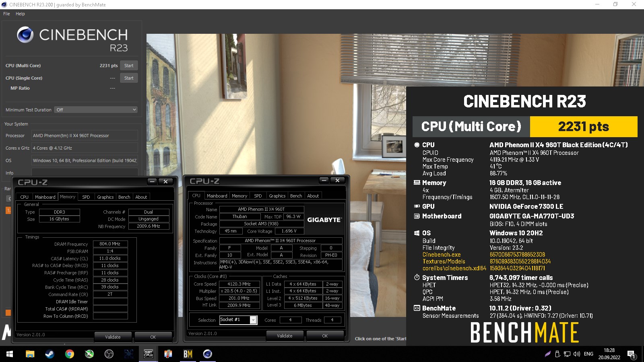The width and height of the screenshot is (644, 362).
Task: Select Max TDP value 96.3 W
Action: point(293,216)
